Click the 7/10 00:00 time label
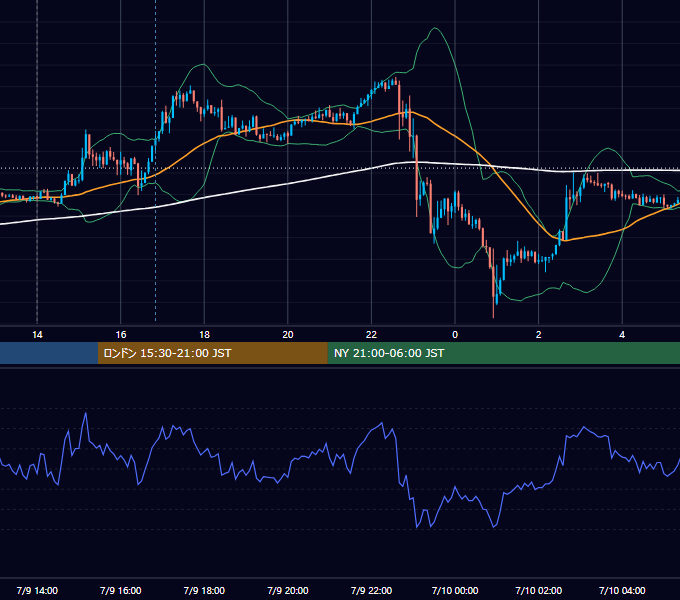This screenshot has width=680, height=600. (x=455, y=590)
